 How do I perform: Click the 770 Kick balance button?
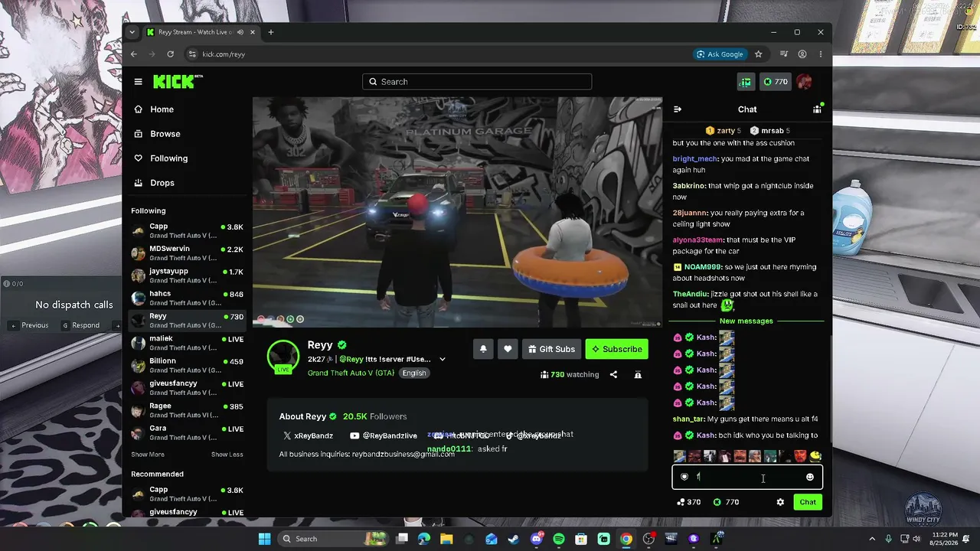(x=775, y=82)
